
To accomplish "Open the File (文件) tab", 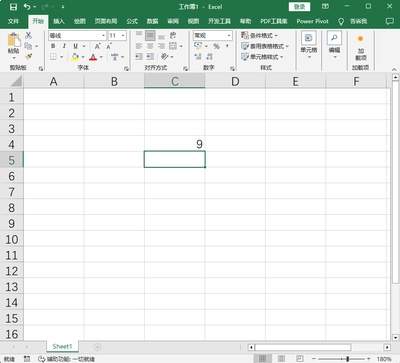I will [13, 21].
